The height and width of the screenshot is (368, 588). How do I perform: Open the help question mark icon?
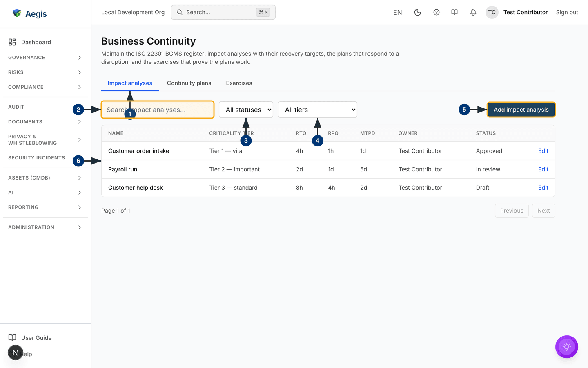[437, 12]
